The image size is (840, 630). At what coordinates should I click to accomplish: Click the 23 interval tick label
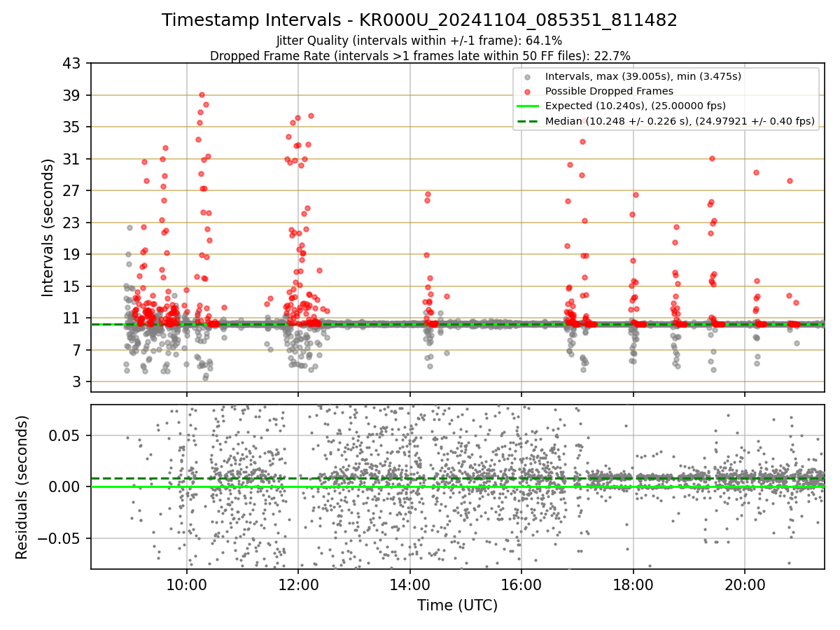coord(73,223)
